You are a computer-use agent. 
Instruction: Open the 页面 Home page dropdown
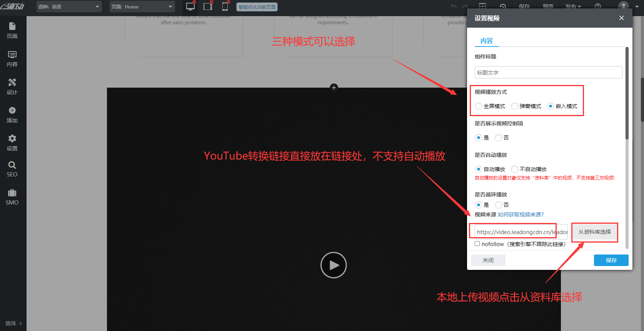(x=142, y=7)
